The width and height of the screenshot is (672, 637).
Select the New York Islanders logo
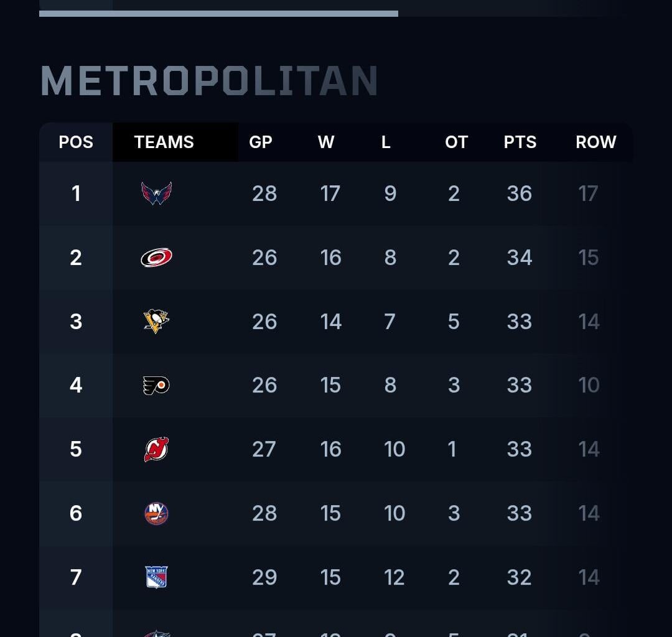tap(156, 513)
